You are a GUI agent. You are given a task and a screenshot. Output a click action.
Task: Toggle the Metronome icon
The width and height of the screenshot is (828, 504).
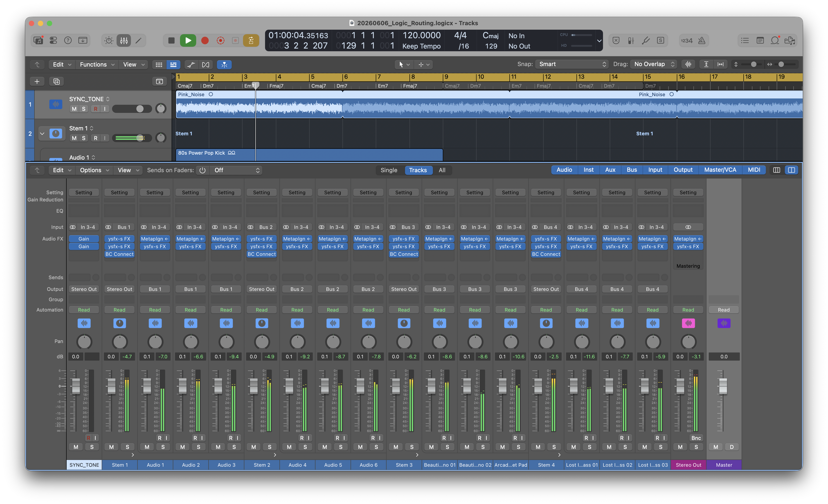click(x=702, y=41)
